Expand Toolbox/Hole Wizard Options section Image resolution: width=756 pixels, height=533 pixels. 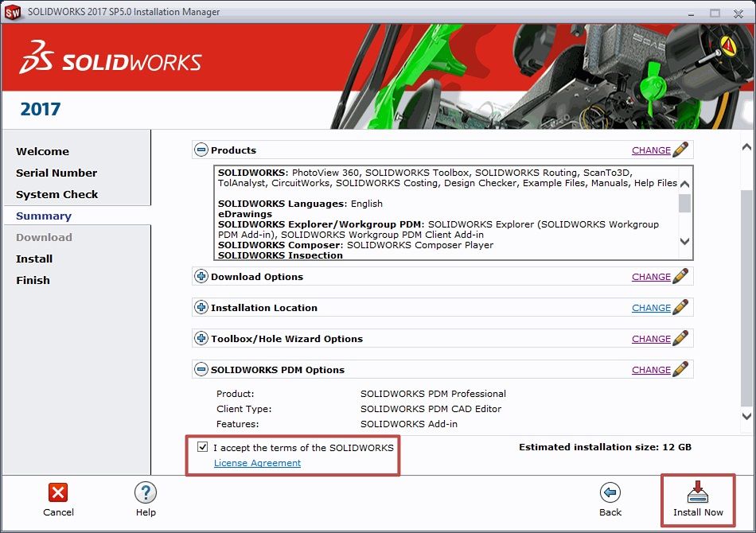[x=201, y=339]
